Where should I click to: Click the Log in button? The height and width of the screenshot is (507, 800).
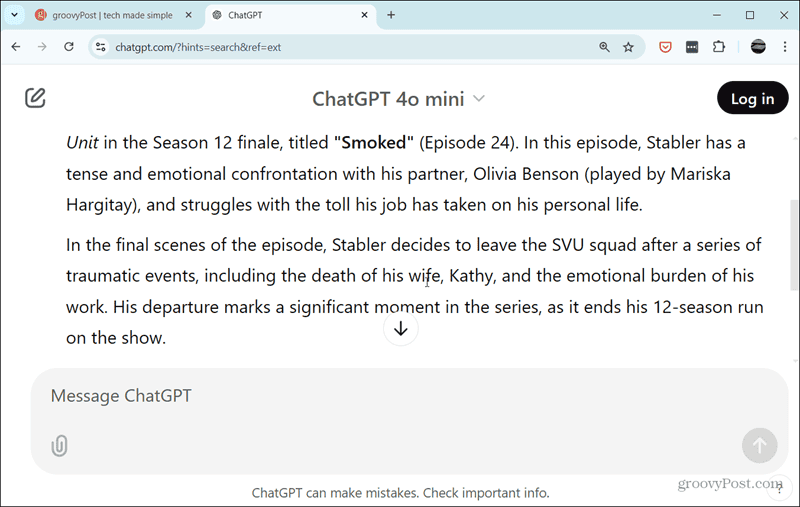click(753, 98)
